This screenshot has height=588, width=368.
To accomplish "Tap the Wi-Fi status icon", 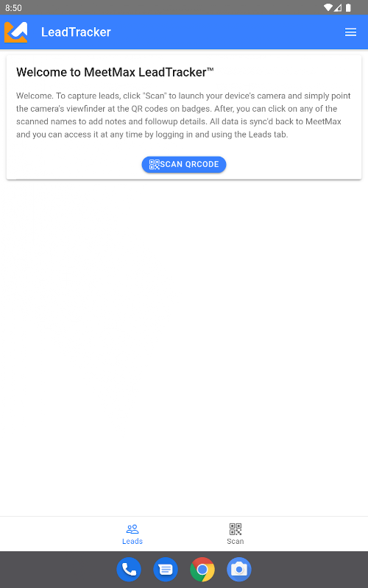I will pyautogui.click(x=328, y=7).
